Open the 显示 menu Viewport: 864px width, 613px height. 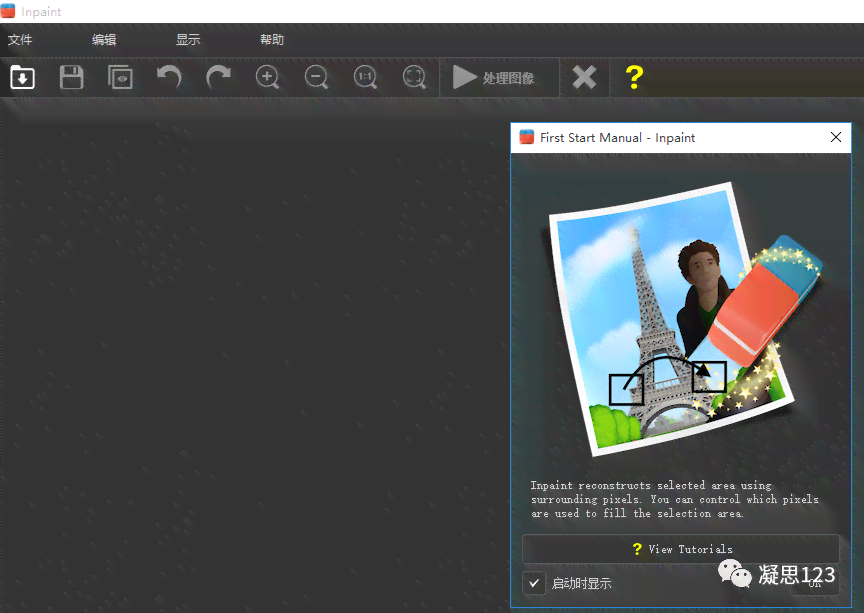tap(188, 40)
